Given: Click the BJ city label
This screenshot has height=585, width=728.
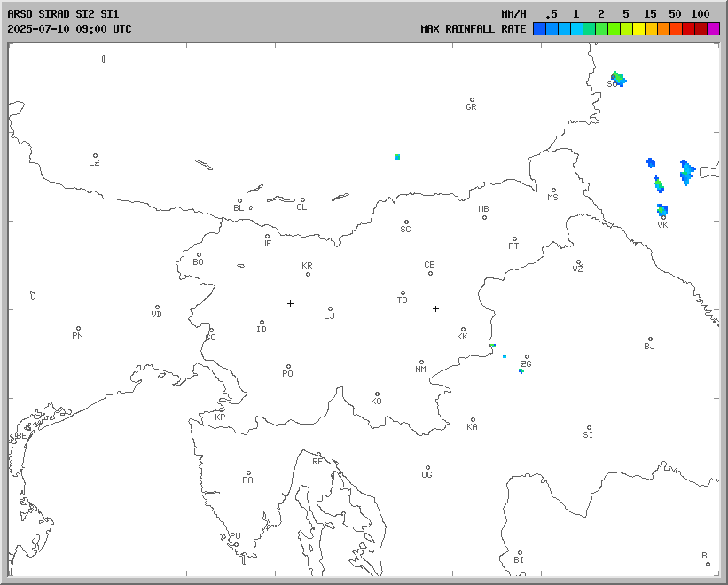Looking at the screenshot, I should pos(650,346).
